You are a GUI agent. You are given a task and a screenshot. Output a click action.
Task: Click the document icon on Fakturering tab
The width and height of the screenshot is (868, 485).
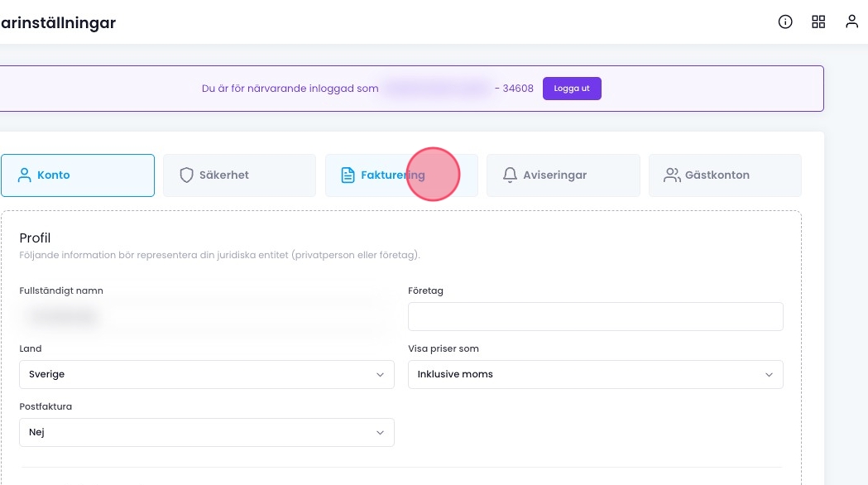coord(348,175)
